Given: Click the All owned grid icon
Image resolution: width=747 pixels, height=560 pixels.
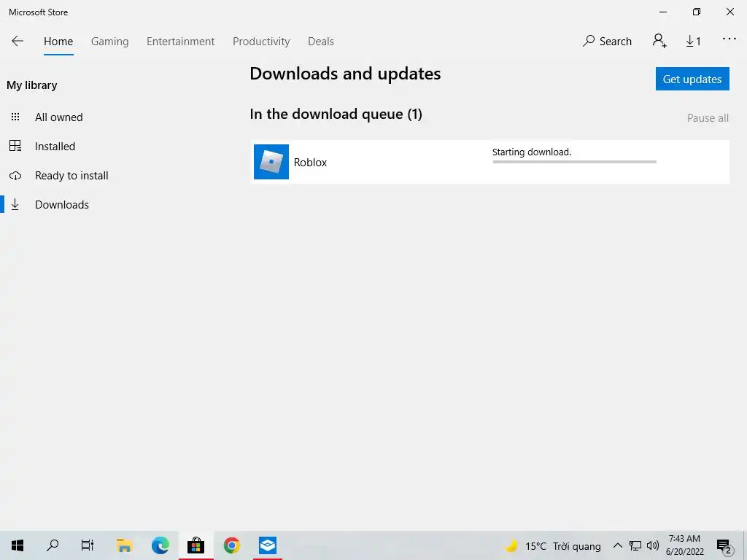Looking at the screenshot, I should [x=15, y=117].
